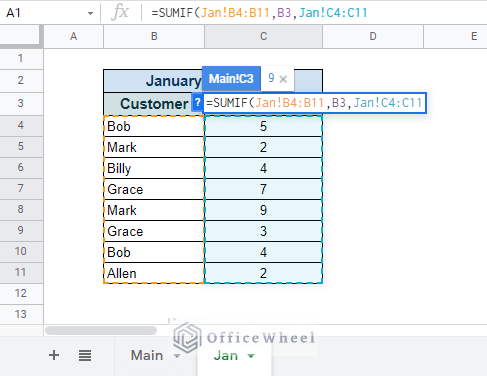Image resolution: width=487 pixels, height=376 pixels.
Task: Open the Main tab dropdown arrow
Action: coord(177,356)
